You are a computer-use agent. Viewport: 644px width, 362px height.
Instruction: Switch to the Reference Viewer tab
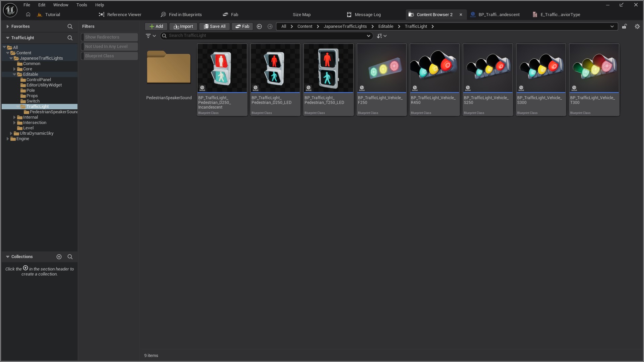pos(120,15)
